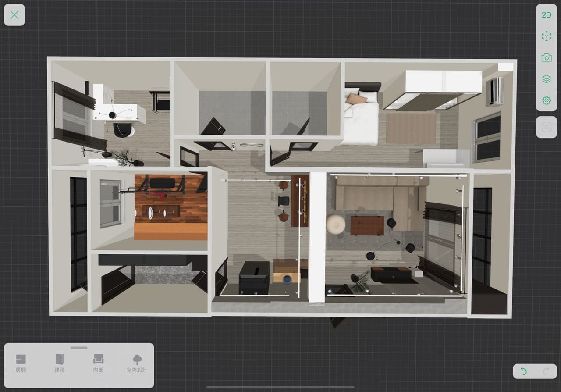Select the beige sectional sofa
Viewport: 561px width, 392px height.
[380, 200]
